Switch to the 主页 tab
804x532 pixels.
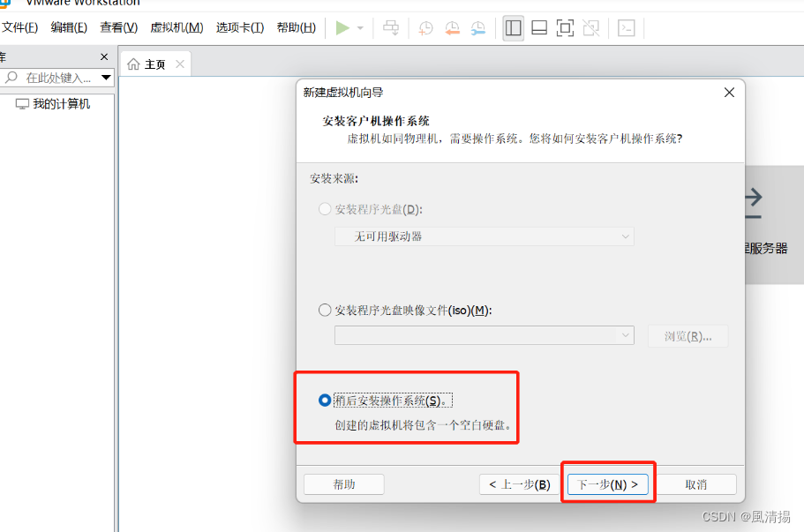[154, 64]
